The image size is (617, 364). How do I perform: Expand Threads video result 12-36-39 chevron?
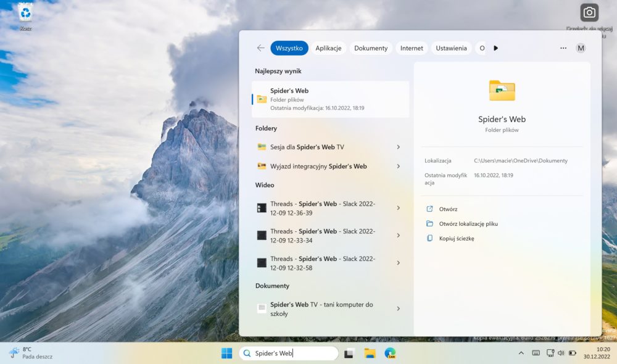click(398, 208)
